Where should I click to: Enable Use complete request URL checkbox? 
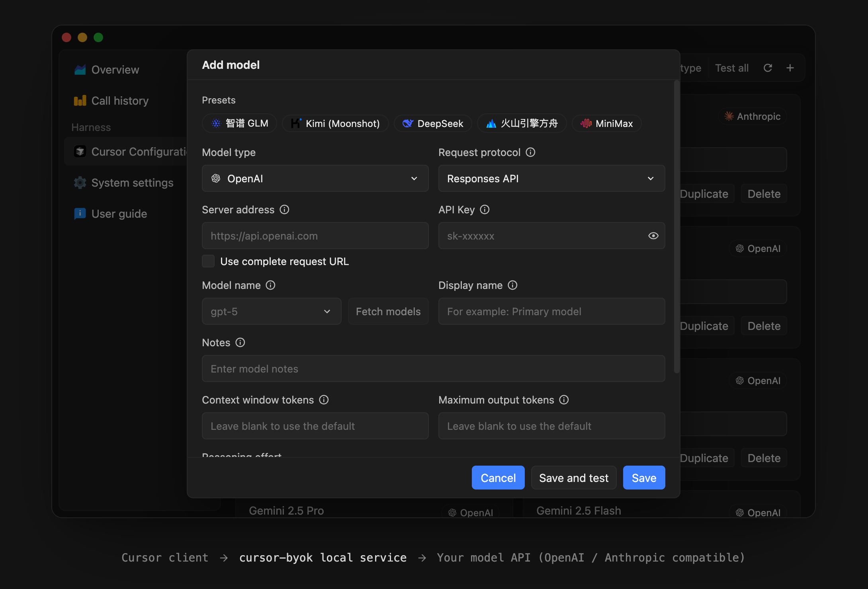[x=208, y=261]
